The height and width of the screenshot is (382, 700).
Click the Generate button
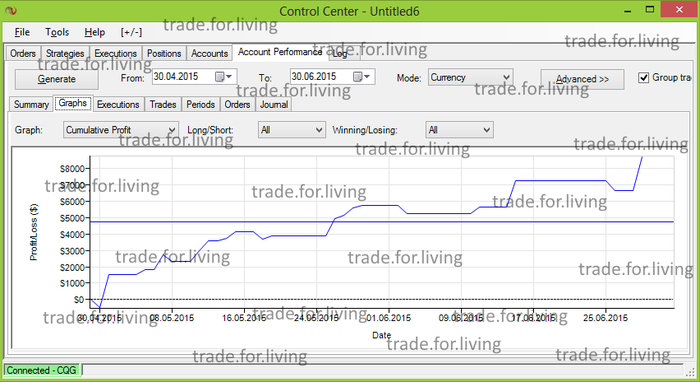[56, 79]
